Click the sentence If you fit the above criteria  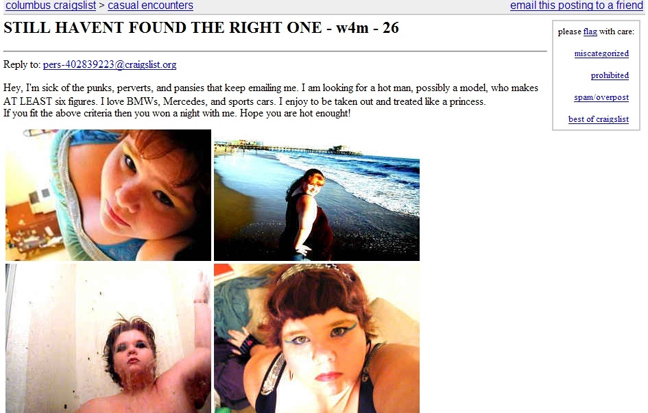coord(177,113)
